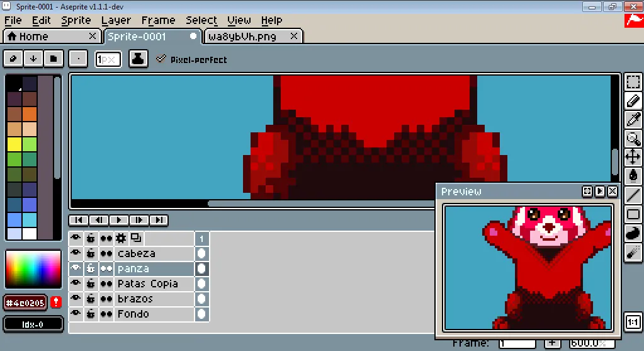Image resolution: width=644 pixels, height=351 pixels.
Task: Select the Move tool
Action: [633, 157]
